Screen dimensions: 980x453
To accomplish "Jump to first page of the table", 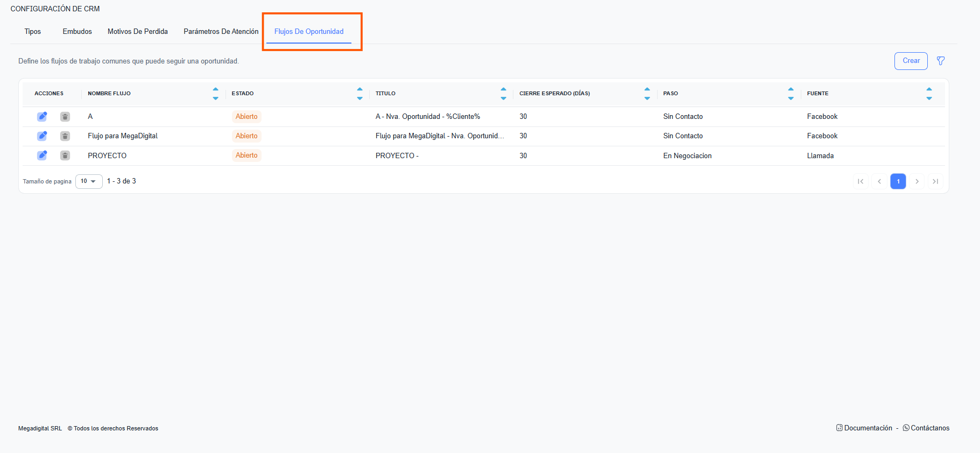I will 860,181.
